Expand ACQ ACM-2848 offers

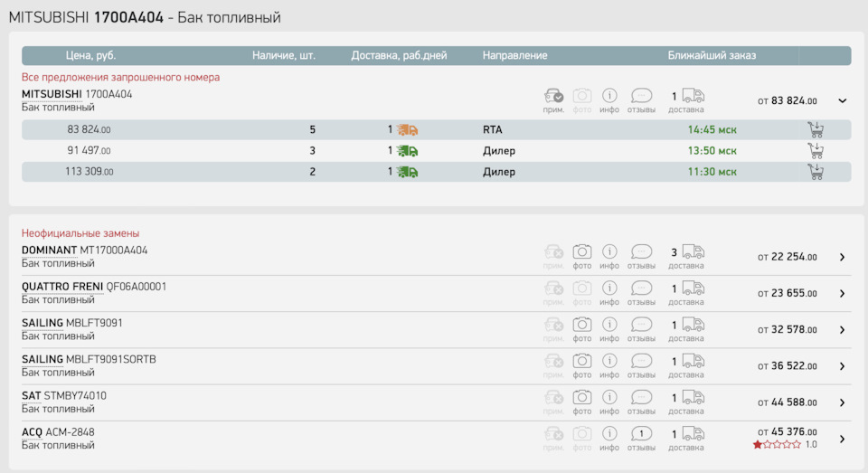[x=842, y=439]
